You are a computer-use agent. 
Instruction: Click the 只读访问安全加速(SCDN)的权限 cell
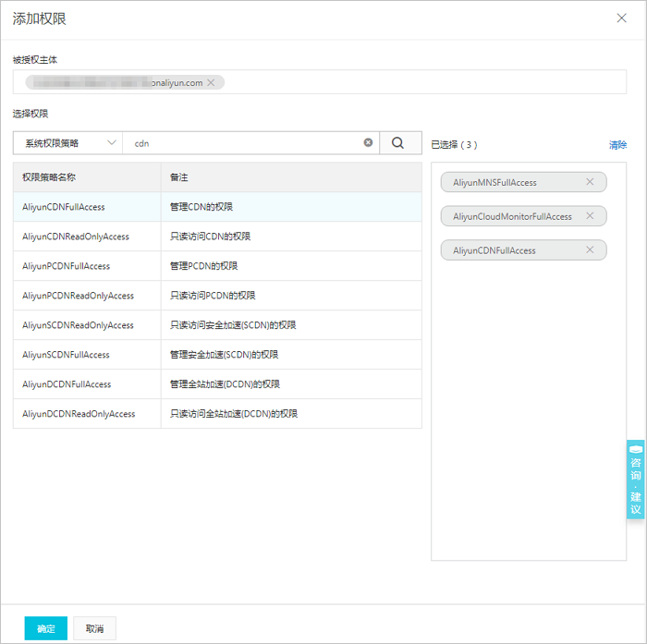[x=291, y=325]
